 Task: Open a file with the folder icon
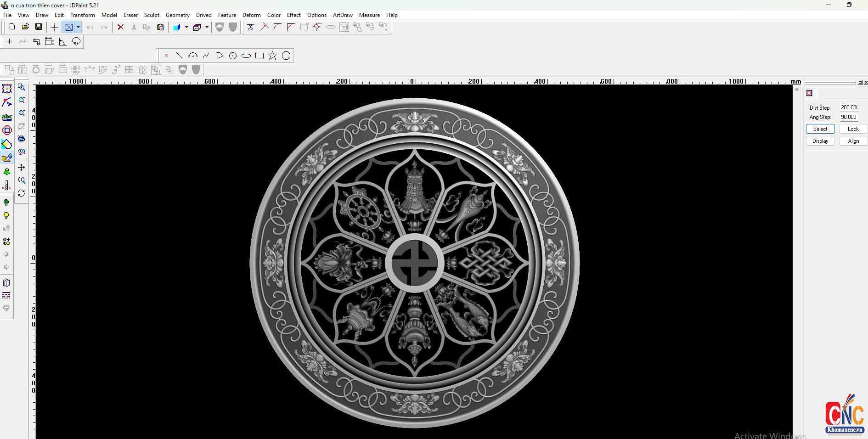pos(25,27)
